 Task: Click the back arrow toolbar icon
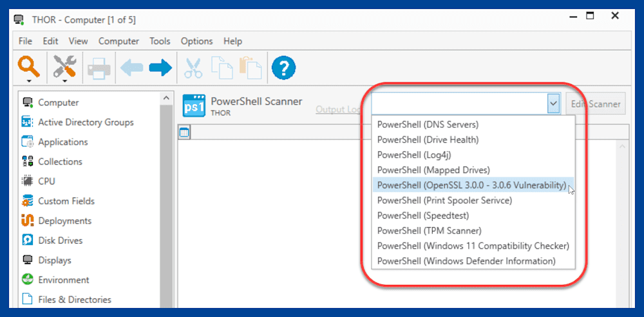[131, 68]
